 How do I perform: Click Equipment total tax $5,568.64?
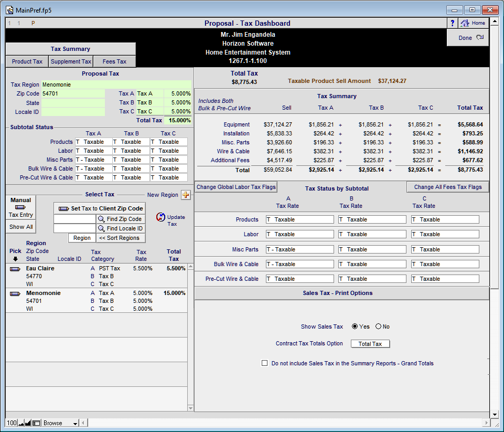click(470, 124)
